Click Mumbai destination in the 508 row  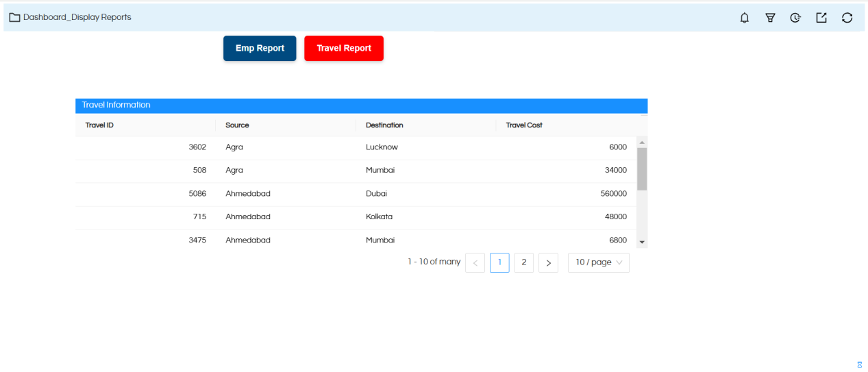[x=380, y=171]
